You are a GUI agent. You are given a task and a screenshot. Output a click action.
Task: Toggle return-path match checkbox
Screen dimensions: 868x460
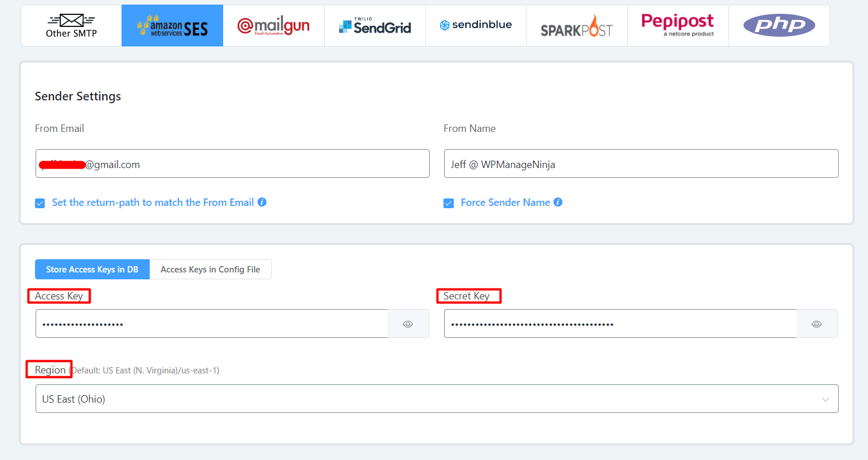coord(40,203)
